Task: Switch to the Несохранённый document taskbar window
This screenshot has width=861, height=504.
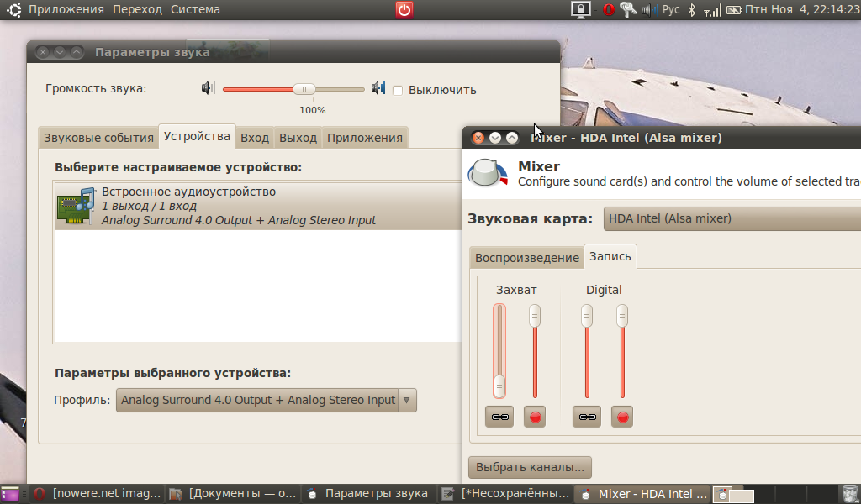Action: coord(505,494)
